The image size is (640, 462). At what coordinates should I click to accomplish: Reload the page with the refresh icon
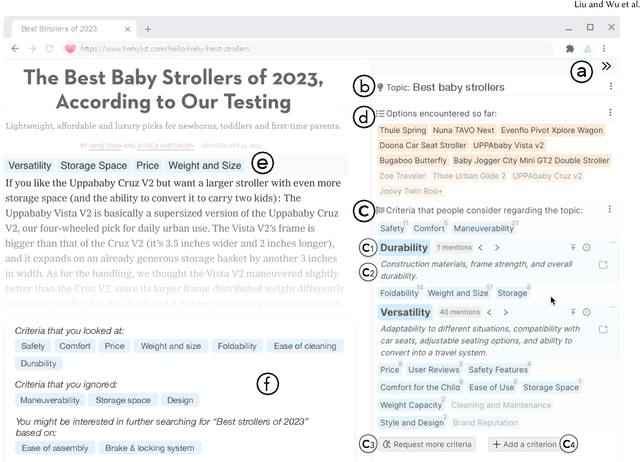coord(49,48)
